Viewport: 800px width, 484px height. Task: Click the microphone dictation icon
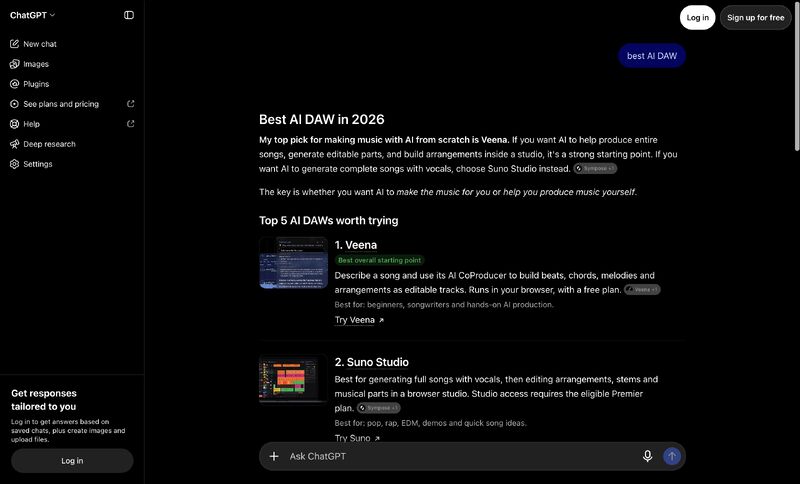pos(647,456)
